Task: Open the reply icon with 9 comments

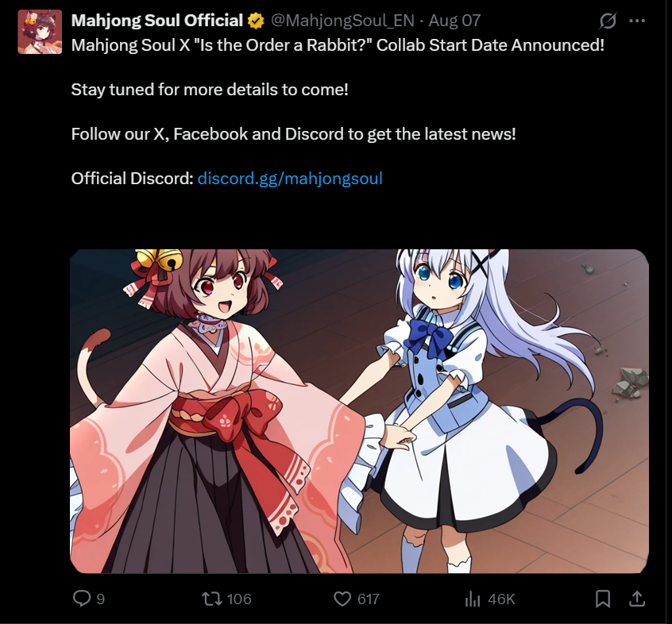Action: [82, 599]
